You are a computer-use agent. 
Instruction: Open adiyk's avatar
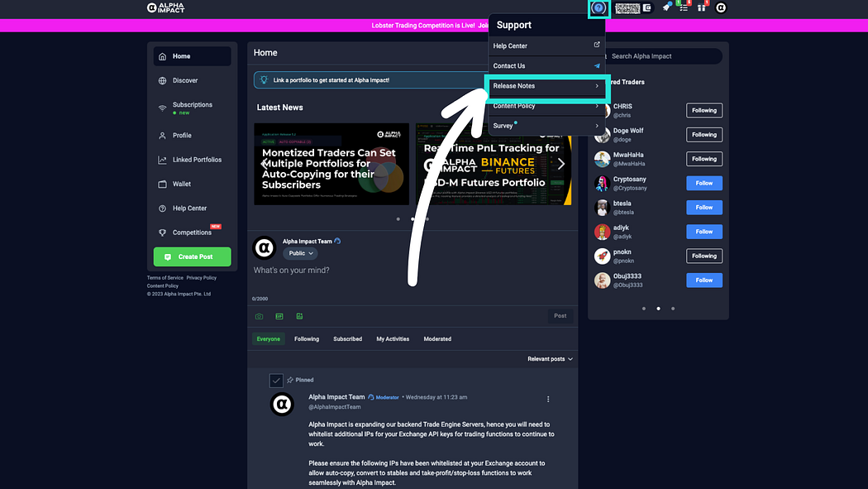[603, 232]
